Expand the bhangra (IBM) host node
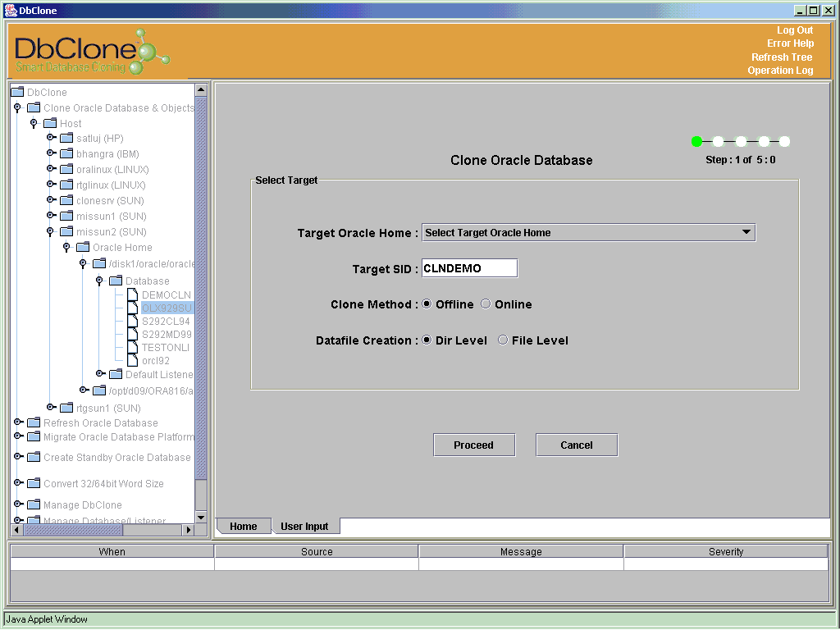 (x=52, y=153)
